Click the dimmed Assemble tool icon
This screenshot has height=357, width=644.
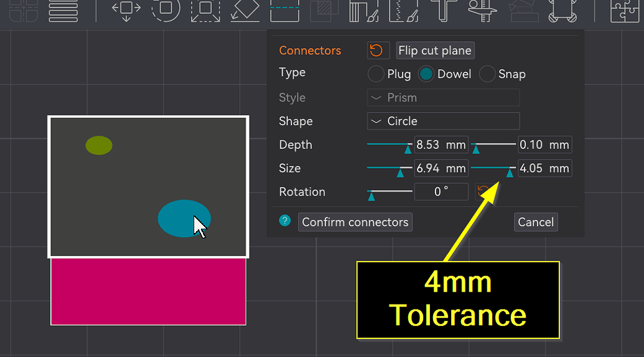tap(523, 9)
